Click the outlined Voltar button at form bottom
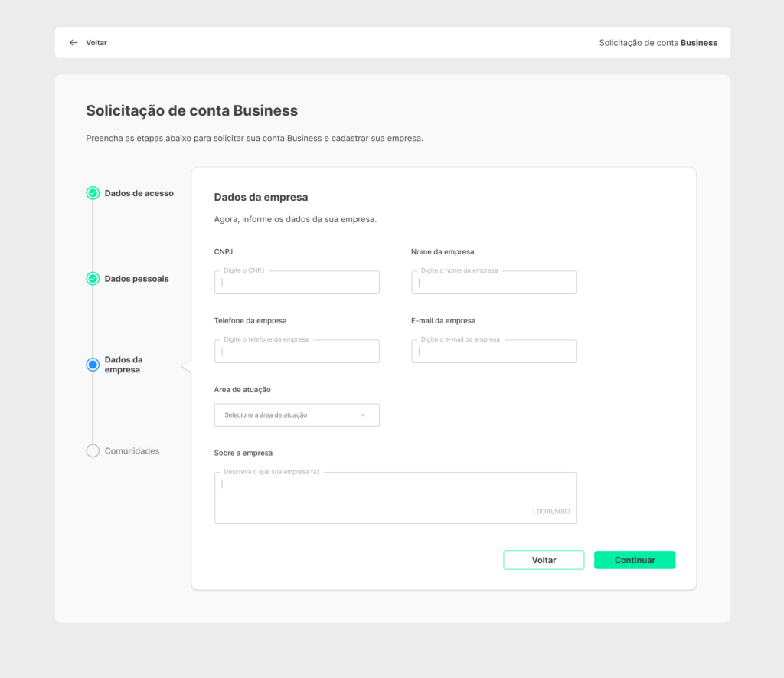The image size is (784, 678). tap(544, 560)
